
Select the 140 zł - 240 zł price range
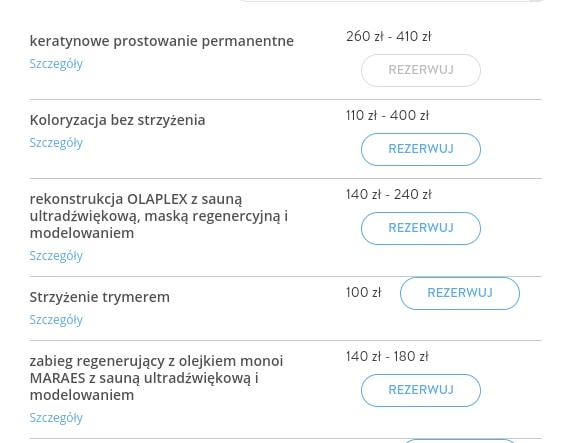pos(389,194)
